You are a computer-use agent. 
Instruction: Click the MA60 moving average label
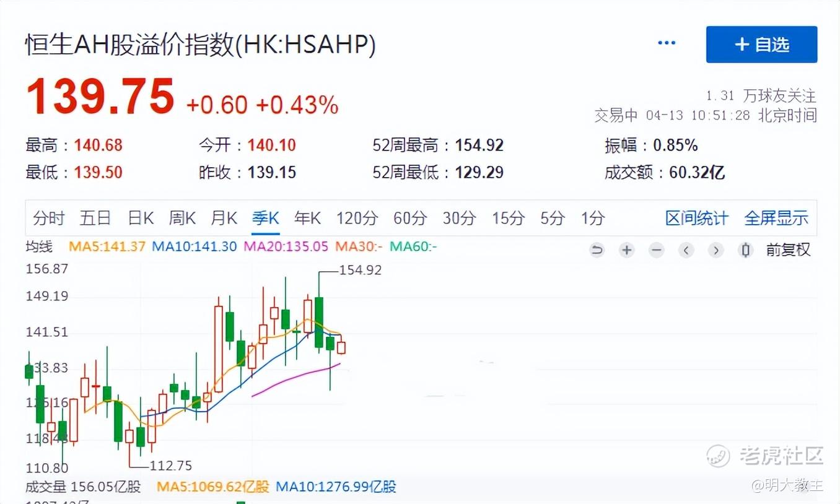(x=413, y=246)
